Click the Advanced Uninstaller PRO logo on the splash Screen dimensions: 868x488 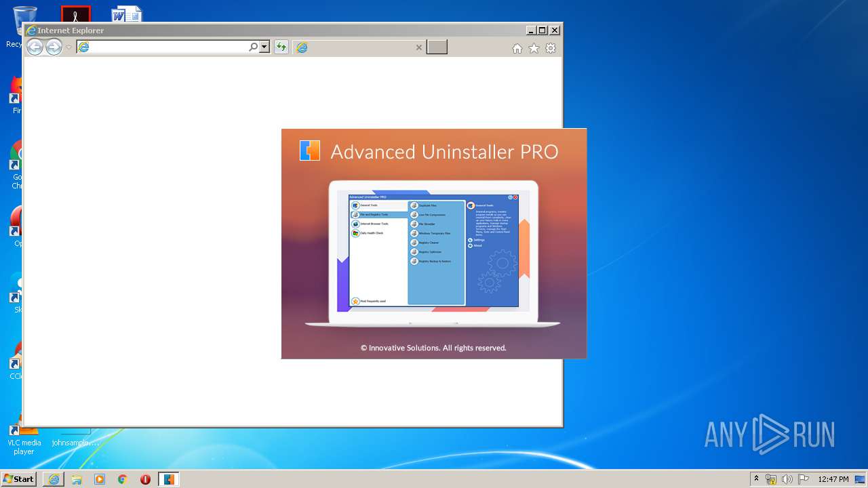(x=310, y=150)
